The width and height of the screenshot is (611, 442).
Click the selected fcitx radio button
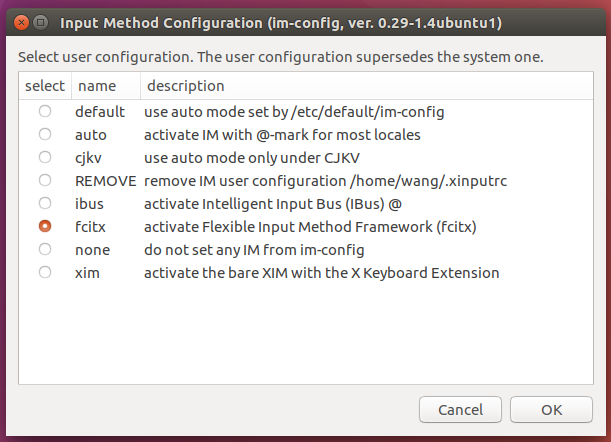pyautogui.click(x=45, y=226)
